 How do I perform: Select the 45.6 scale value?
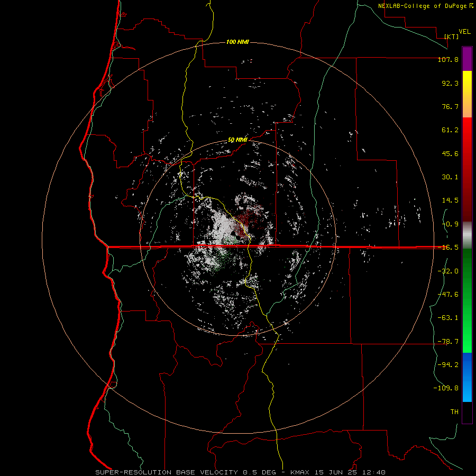tap(450, 153)
